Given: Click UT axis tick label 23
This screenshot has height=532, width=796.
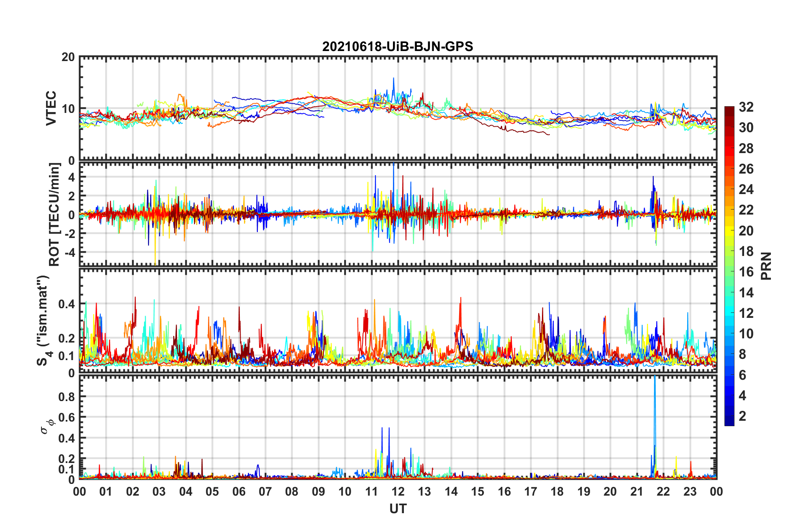Looking at the screenshot, I should 690,491.
